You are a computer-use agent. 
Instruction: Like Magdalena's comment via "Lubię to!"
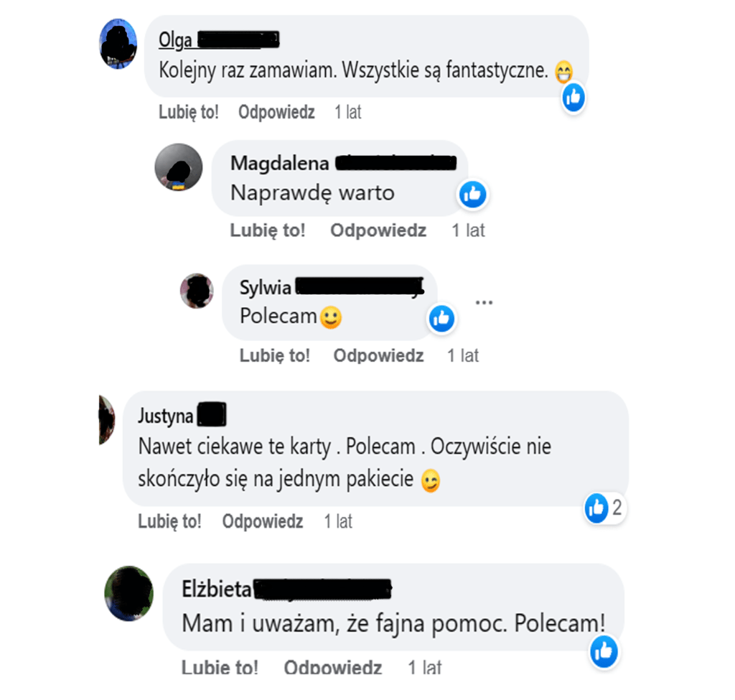(268, 230)
